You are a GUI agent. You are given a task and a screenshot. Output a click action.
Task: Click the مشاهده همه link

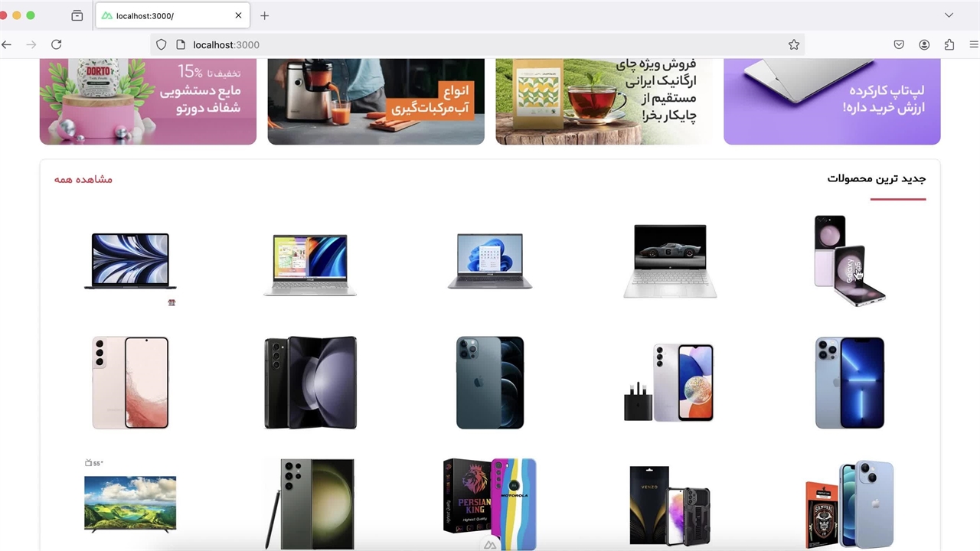coord(83,179)
